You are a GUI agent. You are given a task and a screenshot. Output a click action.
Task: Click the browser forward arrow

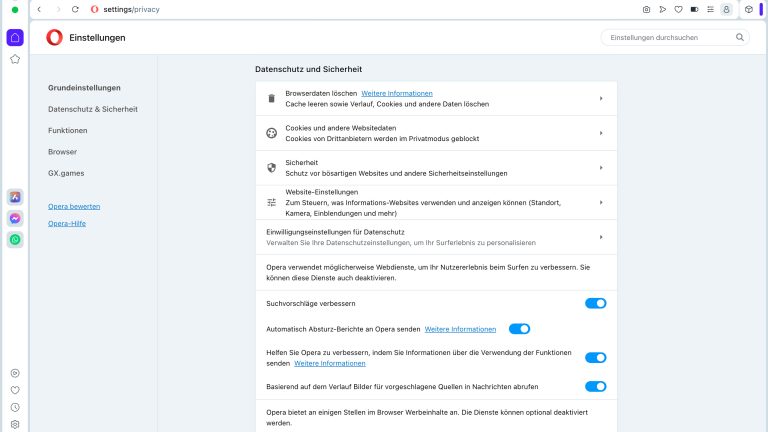coord(58,9)
